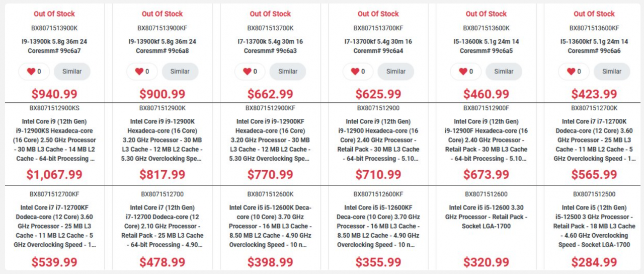The image size is (644, 274).
Task: View Intel Core i7-12700K Dodeca-core product
Action: click(x=594, y=140)
